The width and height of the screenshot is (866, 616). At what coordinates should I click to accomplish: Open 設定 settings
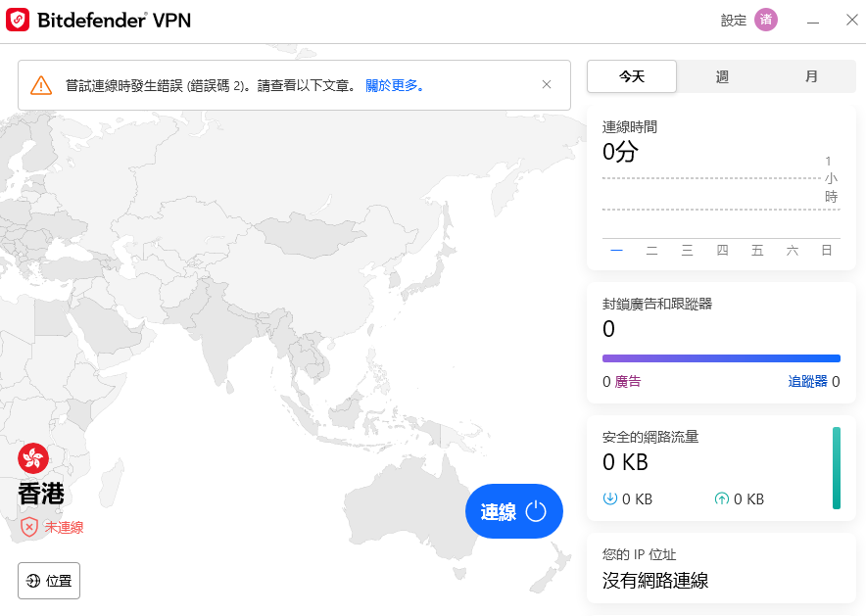point(734,21)
